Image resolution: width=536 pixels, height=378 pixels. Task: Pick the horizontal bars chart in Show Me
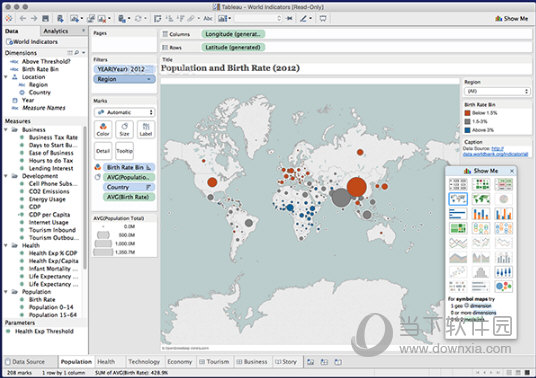coord(458,213)
